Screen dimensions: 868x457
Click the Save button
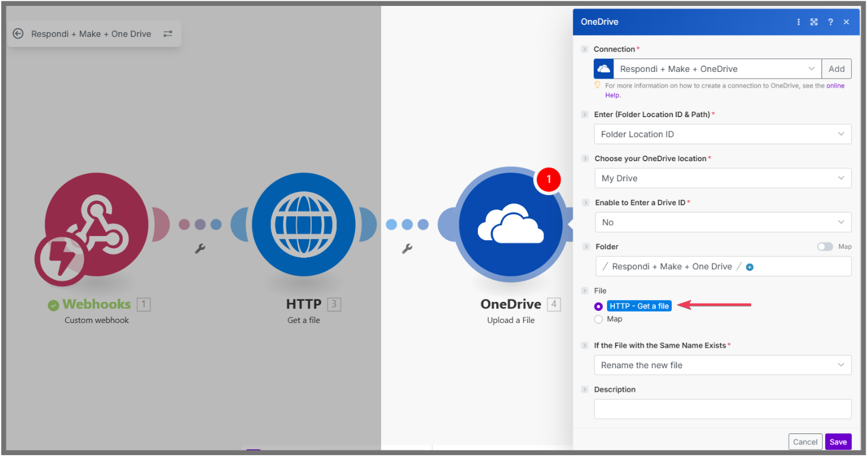coord(838,442)
